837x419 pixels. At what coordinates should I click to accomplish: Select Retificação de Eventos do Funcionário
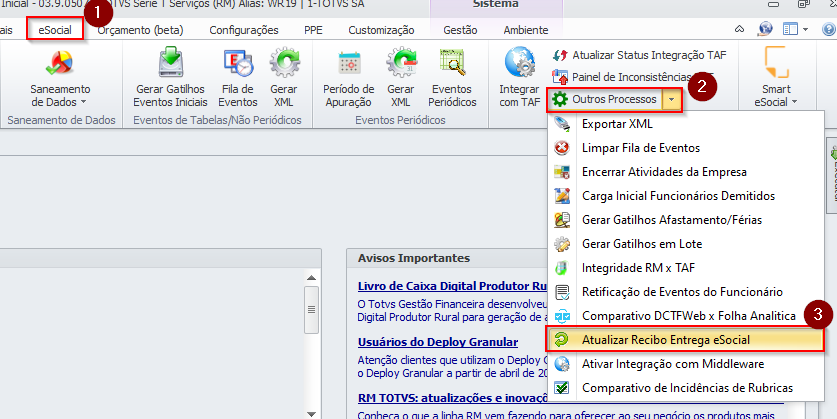pyautogui.click(x=685, y=292)
